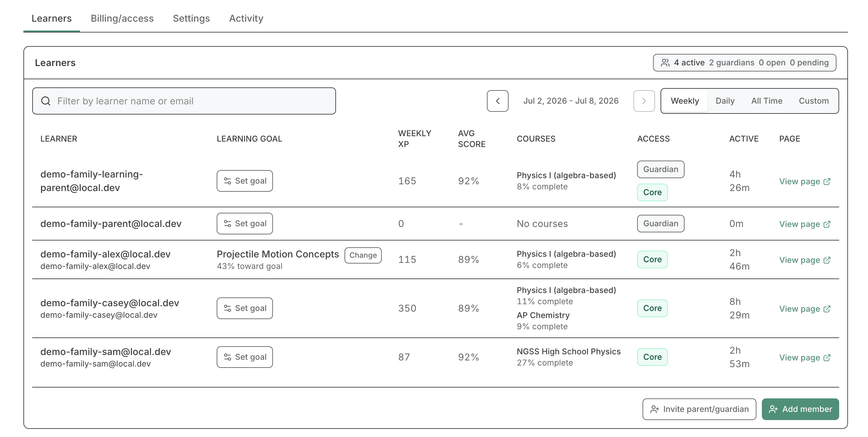Set goal for demo-family-sam
868x437 pixels.
tap(245, 357)
